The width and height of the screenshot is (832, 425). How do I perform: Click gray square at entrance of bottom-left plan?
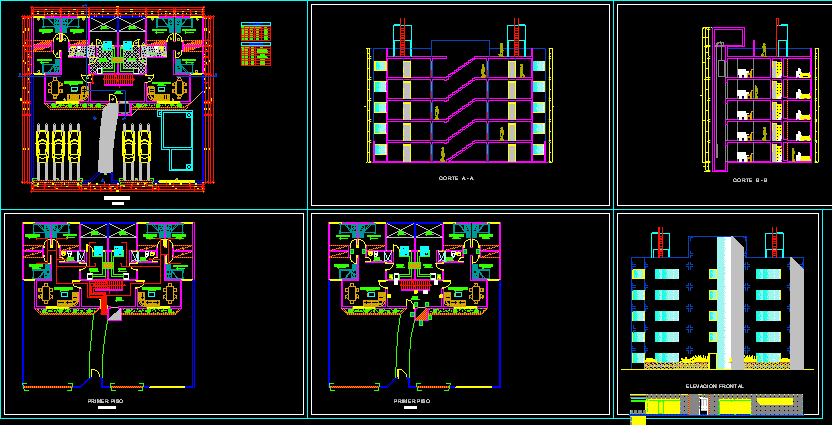[x=115, y=315]
